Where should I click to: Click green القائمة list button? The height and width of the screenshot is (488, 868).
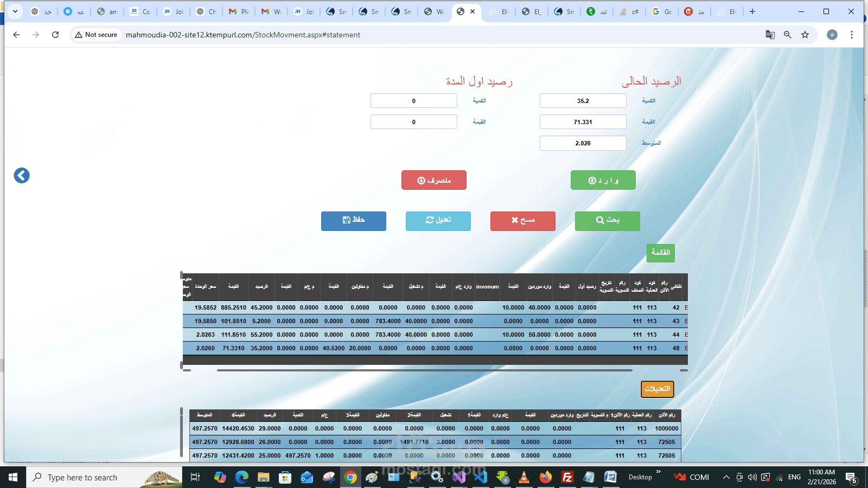(x=661, y=253)
